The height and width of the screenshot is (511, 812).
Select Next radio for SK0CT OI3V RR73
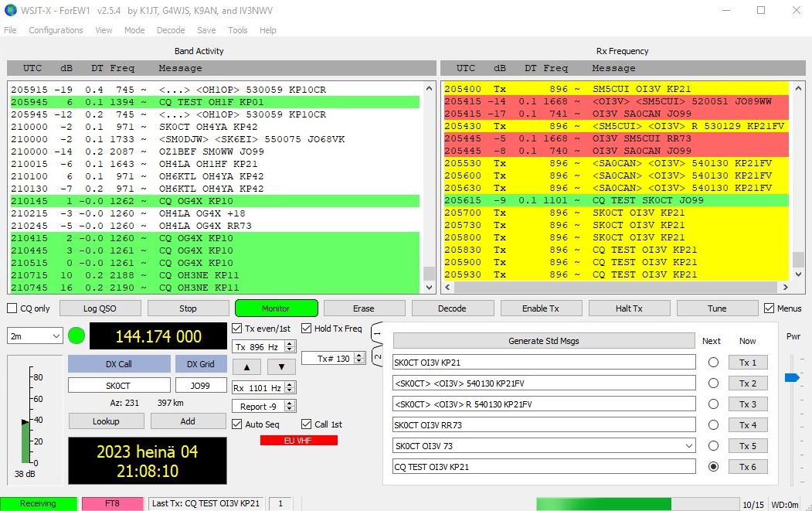pos(713,425)
